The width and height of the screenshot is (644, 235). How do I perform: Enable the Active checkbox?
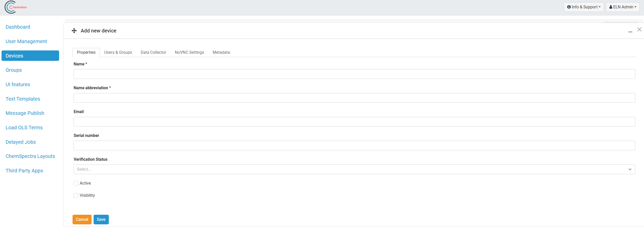[x=76, y=183]
